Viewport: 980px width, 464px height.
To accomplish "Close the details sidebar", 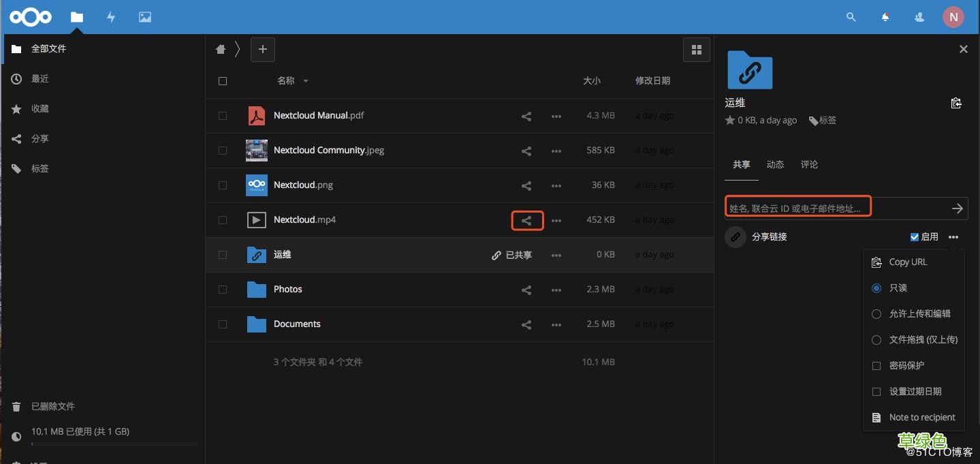I will 963,49.
